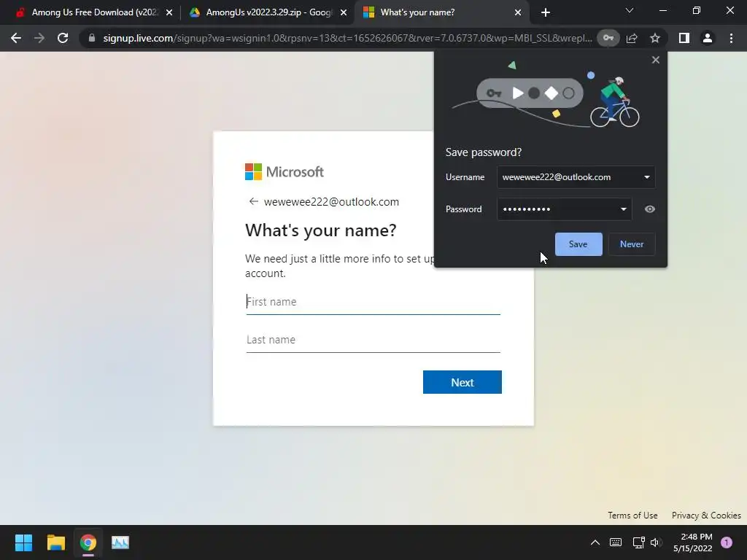Focus the Last name field

pos(373,340)
